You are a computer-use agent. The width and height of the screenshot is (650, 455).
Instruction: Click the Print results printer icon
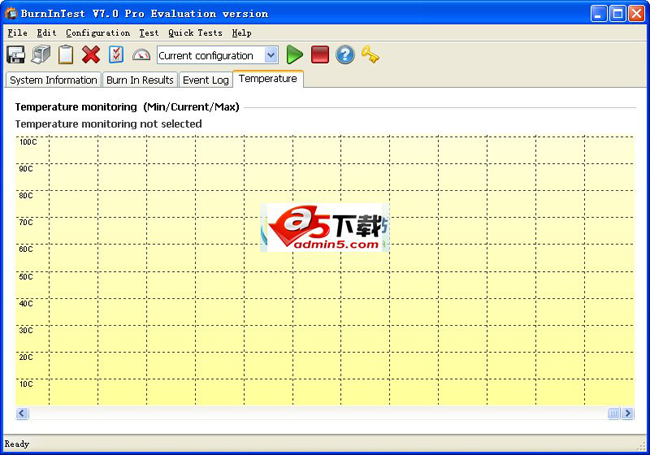point(41,55)
